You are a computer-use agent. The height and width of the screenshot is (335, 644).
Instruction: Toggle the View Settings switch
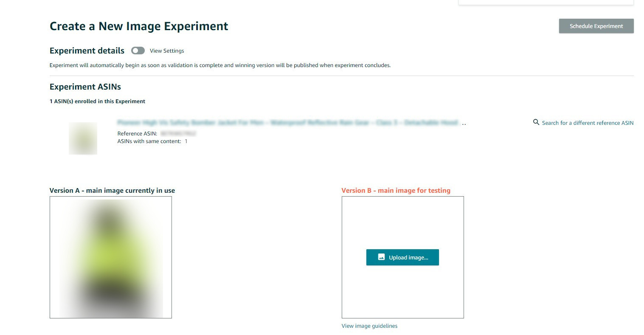(x=138, y=51)
